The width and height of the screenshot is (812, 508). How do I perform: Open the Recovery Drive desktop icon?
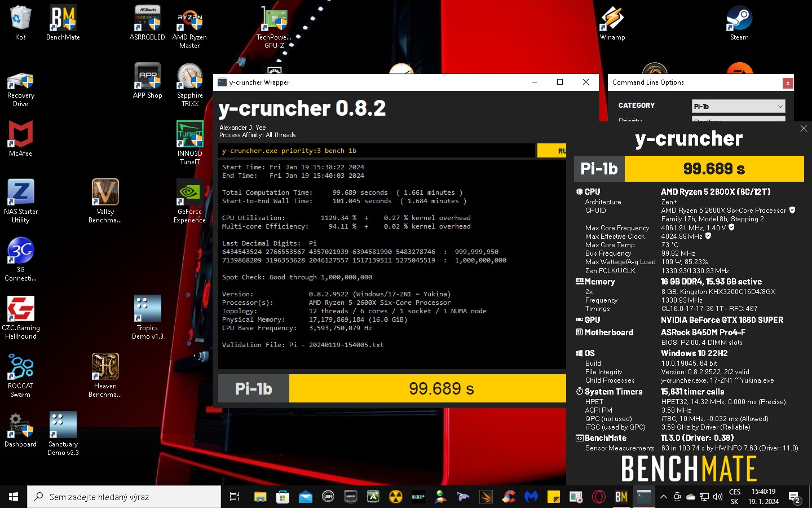click(x=20, y=89)
